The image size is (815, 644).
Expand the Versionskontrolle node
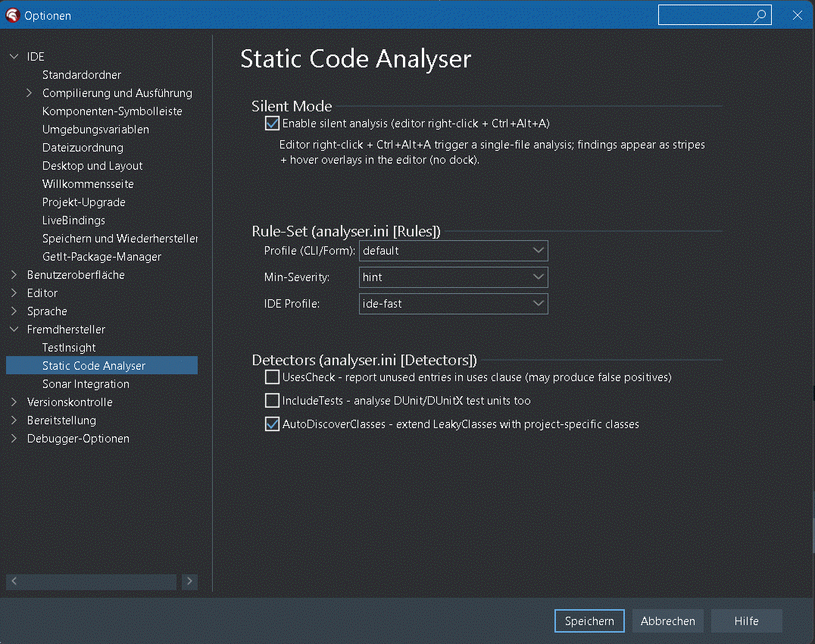pos(14,402)
